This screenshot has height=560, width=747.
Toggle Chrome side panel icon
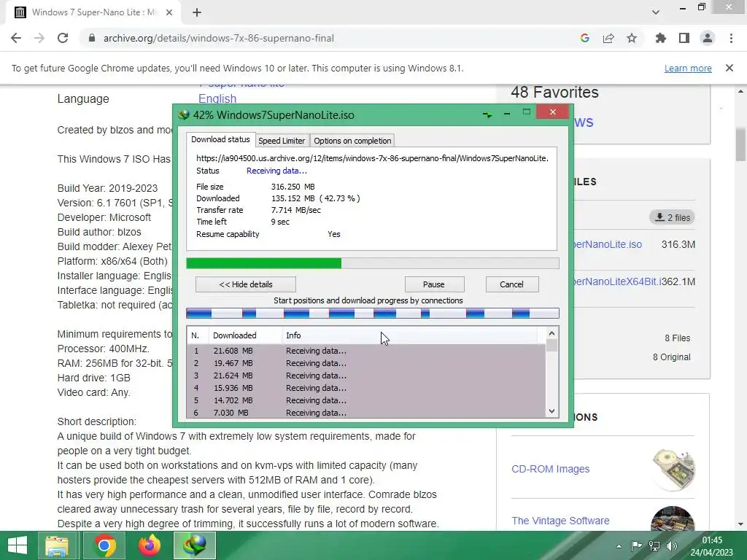pos(684,38)
